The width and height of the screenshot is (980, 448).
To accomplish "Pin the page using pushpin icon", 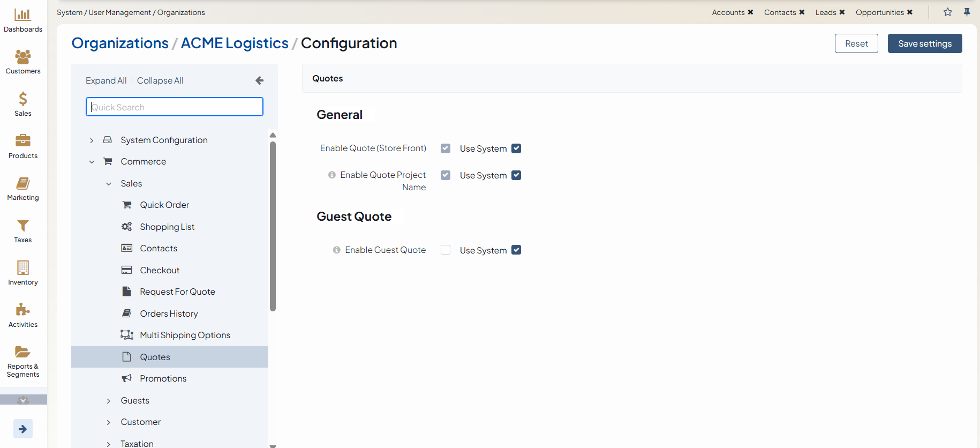I will [967, 12].
